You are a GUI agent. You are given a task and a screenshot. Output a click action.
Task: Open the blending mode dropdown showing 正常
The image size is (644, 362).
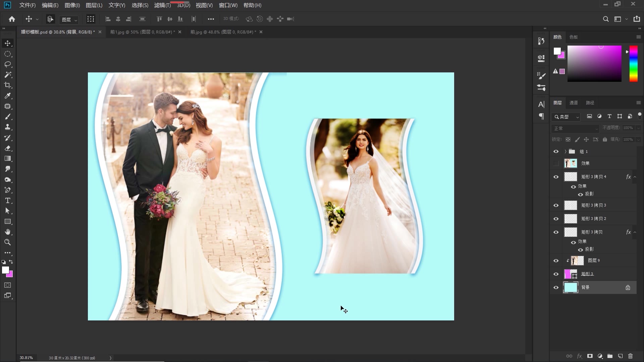pyautogui.click(x=575, y=128)
